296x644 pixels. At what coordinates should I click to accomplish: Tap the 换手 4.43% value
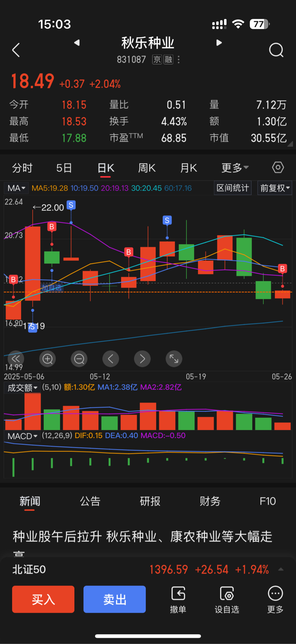pyautogui.click(x=174, y=121)
